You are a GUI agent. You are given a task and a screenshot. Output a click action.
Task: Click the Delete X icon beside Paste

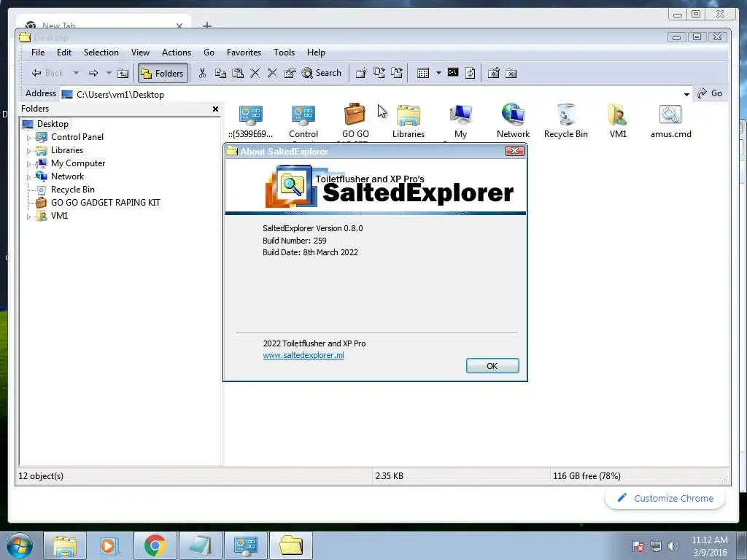click(255, 73)
